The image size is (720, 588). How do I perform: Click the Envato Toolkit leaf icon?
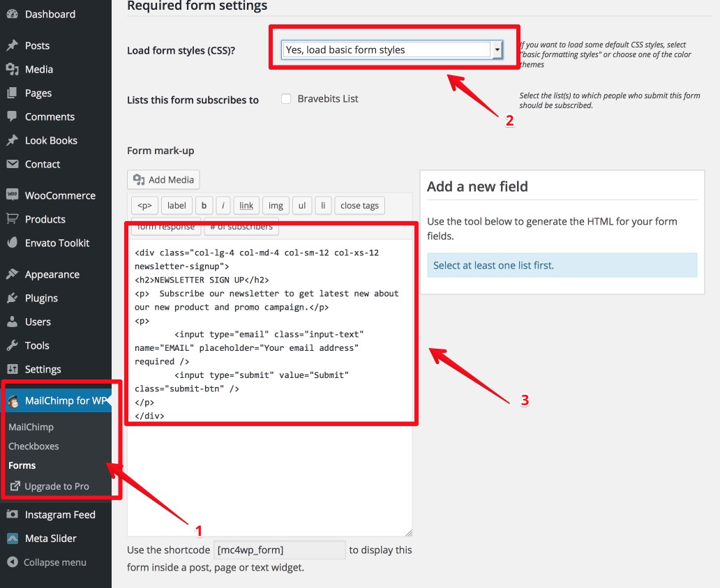[13, 243]
